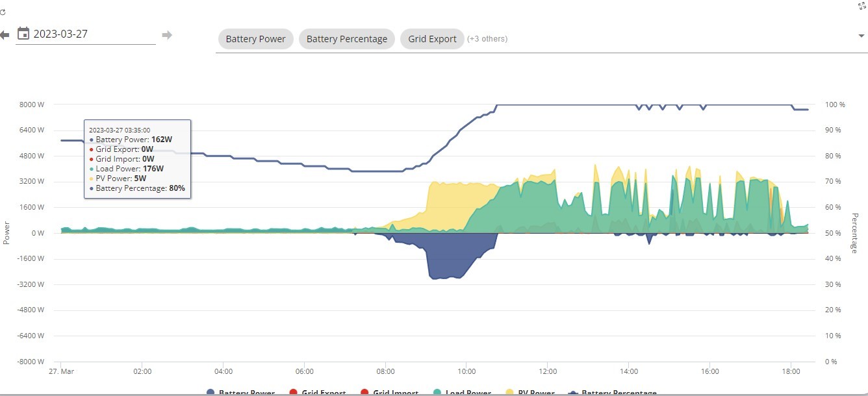
Task: Toggle Grid Export series in the legend
Action: [316, 393]
